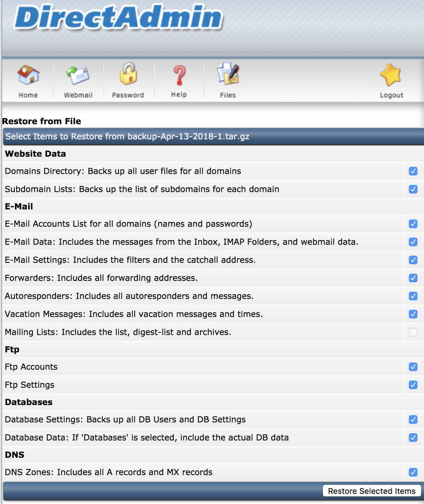Click the Password text link
424x504 pixels.
(128, 95)
